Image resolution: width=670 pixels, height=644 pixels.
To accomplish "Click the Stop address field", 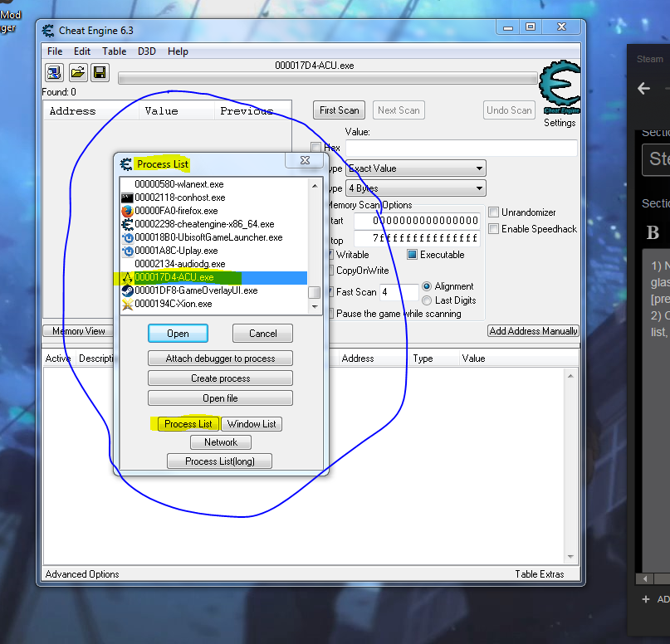I will click(417, 238).
